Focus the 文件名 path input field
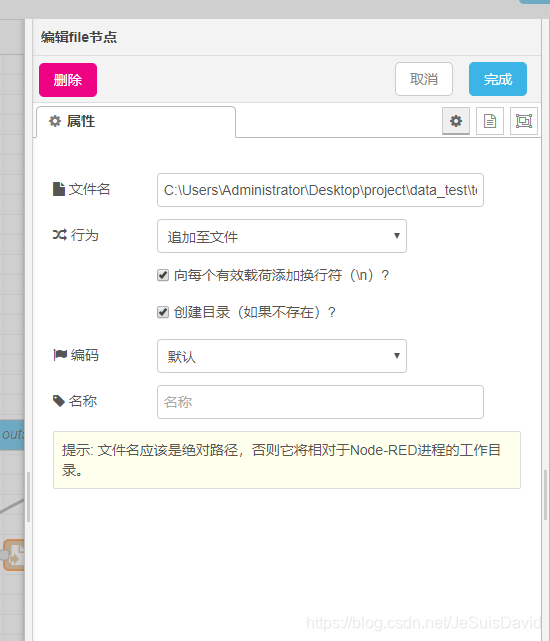Screen dimensions: 550x641 [320, 190]
